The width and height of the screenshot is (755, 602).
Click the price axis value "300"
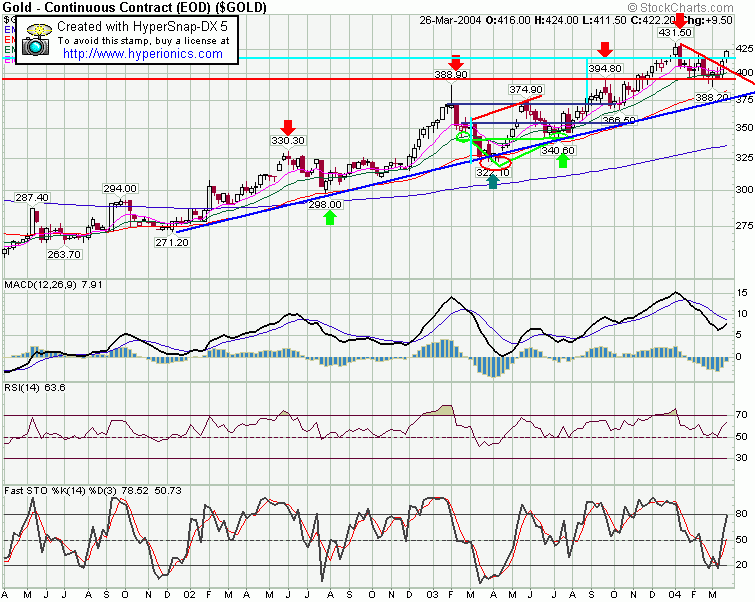click(x=744, y=190)
